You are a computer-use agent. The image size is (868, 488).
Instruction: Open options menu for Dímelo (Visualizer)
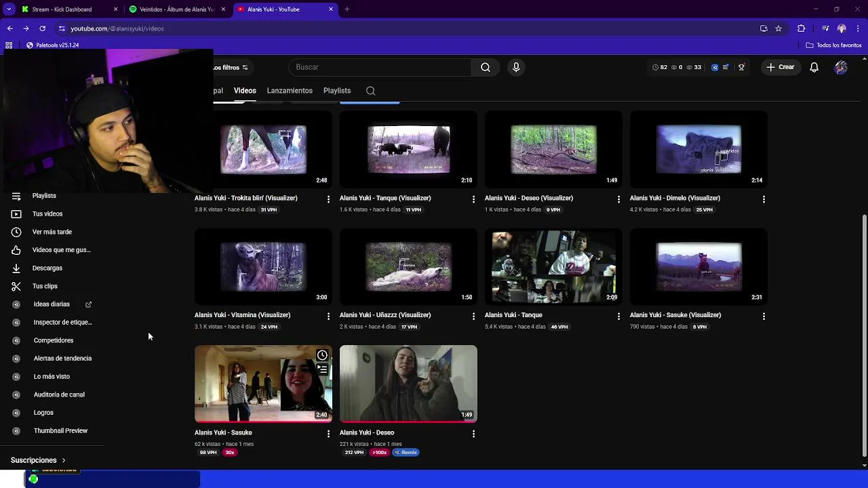pyautogui.click(x=764, y=199)
